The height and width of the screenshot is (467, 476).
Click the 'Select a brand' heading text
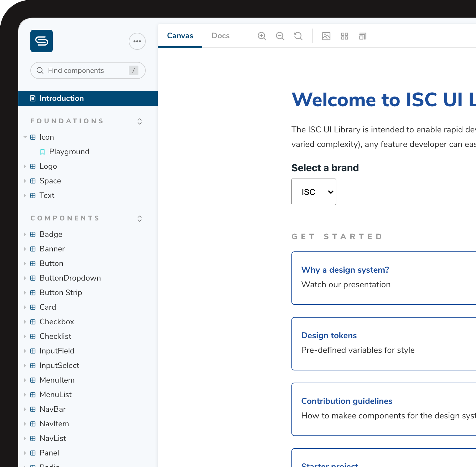click(325, 168)
